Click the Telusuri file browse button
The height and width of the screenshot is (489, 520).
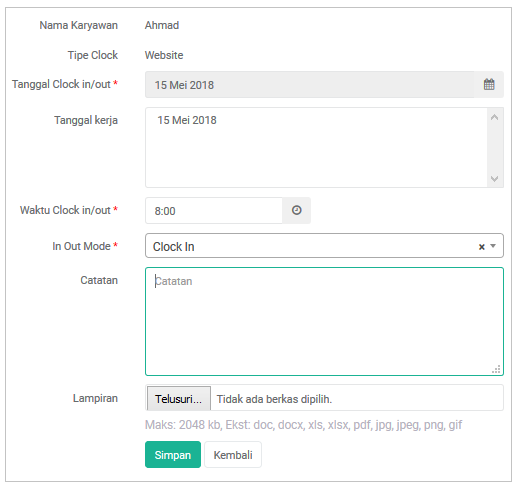[179, 398]
